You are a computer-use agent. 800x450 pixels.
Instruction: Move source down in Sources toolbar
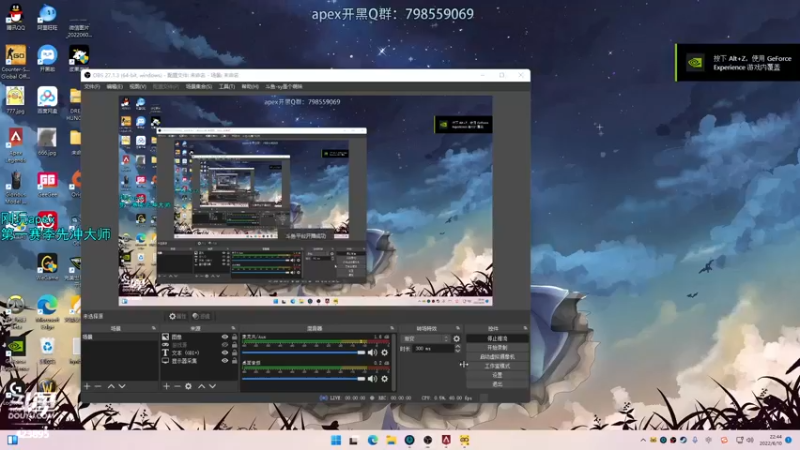pos(212,386)
